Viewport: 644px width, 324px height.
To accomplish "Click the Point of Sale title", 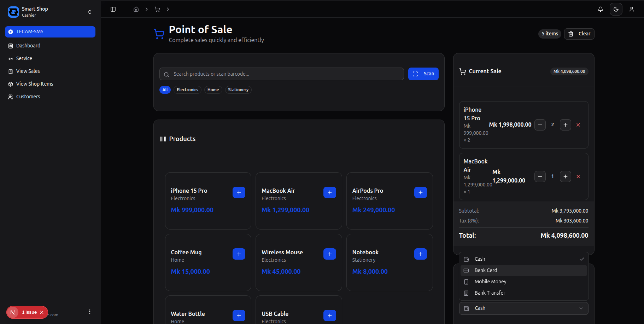I will (x=200, y=30).
